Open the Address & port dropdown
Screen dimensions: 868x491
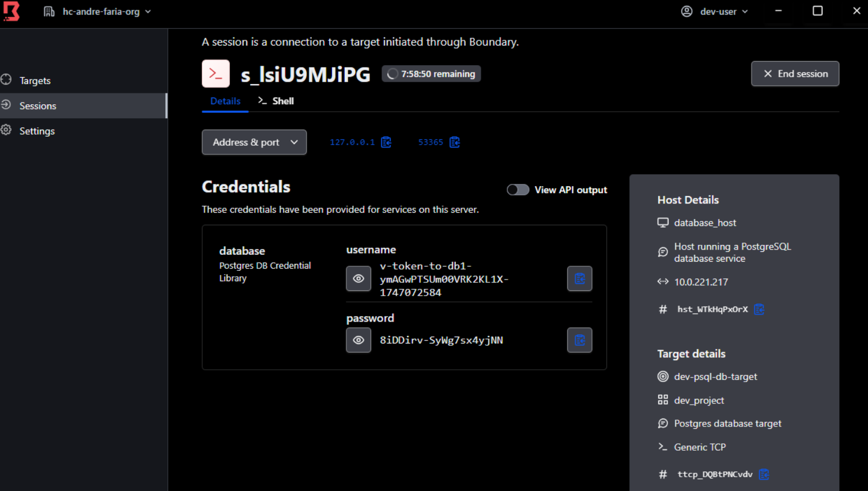254,142
